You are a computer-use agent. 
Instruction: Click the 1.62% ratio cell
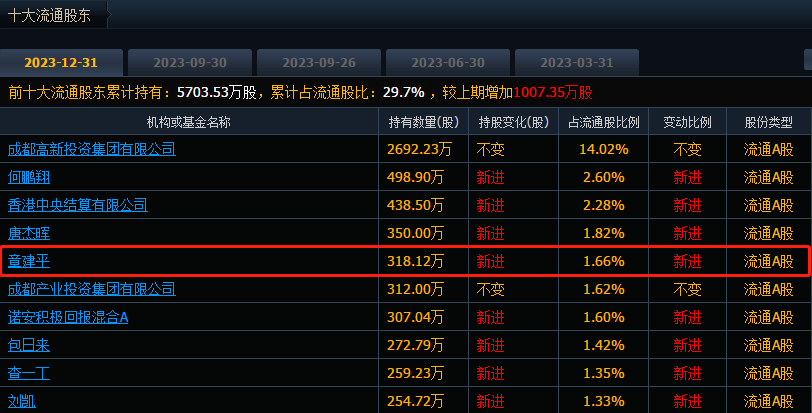coord(604,289)
